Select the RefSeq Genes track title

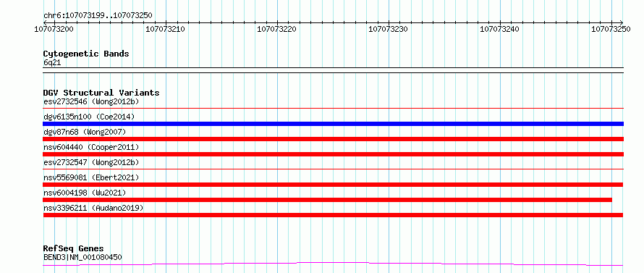pos(73,249)
